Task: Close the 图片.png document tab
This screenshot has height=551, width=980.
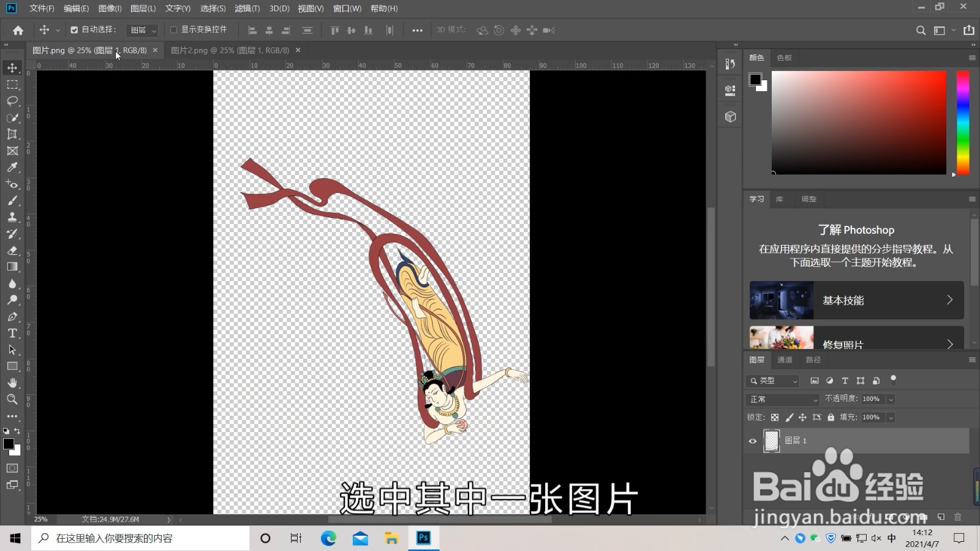Action: click(x=155, y=50)
